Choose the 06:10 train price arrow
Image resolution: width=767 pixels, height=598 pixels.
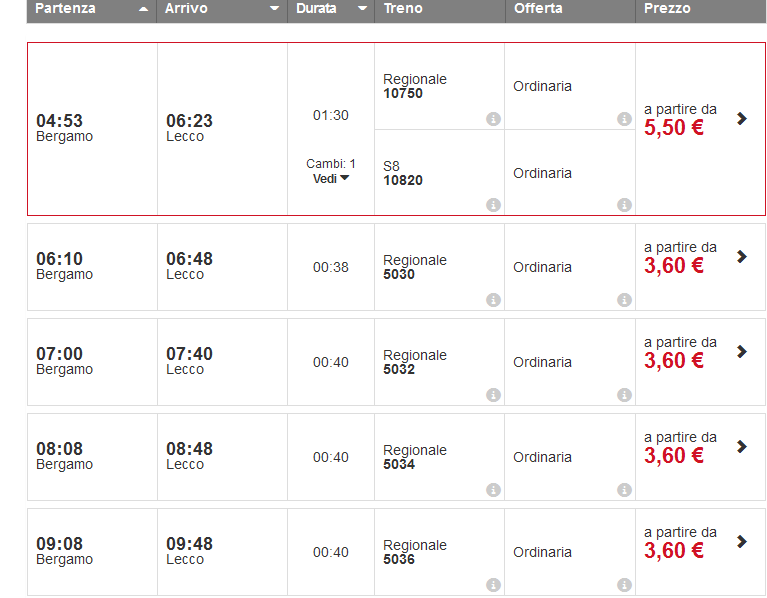(x=741, y=257)
